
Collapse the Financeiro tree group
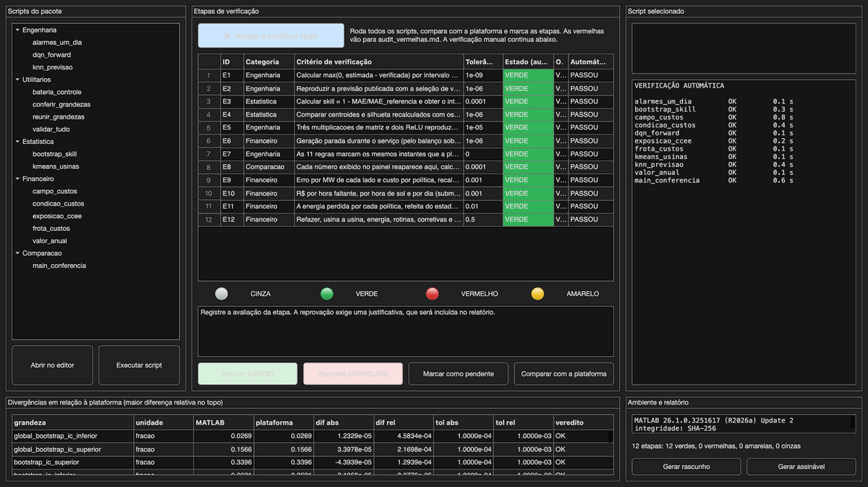click(x=17, y=179)
